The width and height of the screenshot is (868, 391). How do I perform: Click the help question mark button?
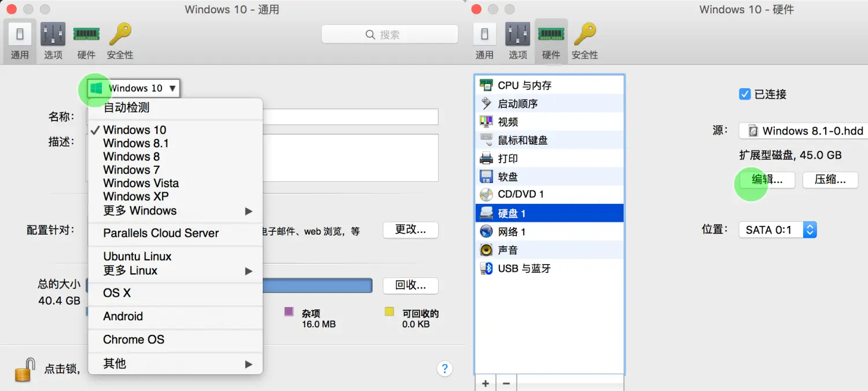point(444,368)
